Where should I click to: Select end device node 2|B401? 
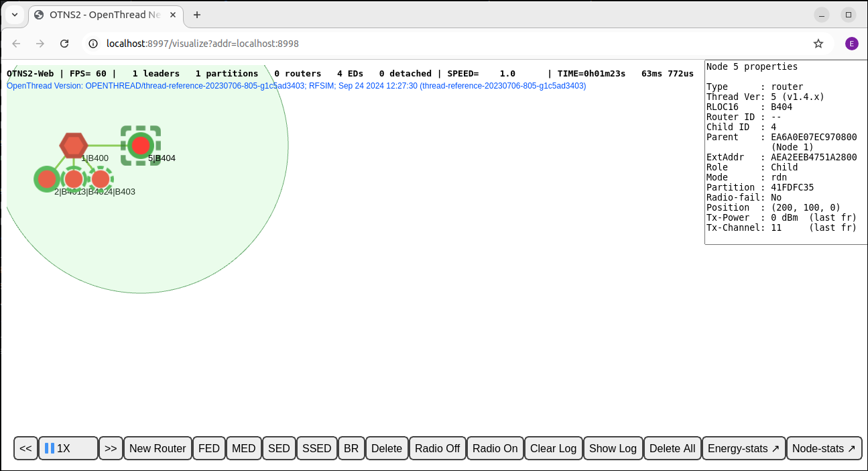[x=46, y=179]
